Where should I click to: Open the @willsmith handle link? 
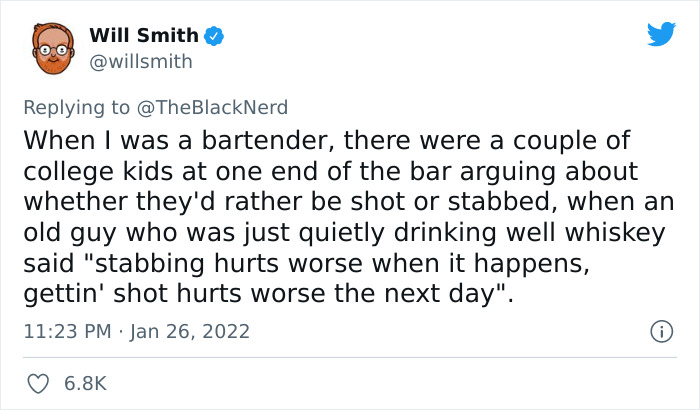point(140,62)
